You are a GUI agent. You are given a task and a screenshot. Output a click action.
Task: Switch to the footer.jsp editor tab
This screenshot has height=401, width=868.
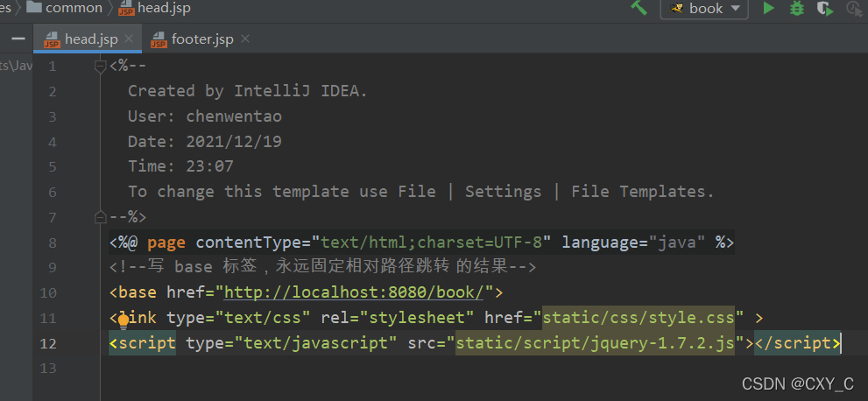[202, 39]
